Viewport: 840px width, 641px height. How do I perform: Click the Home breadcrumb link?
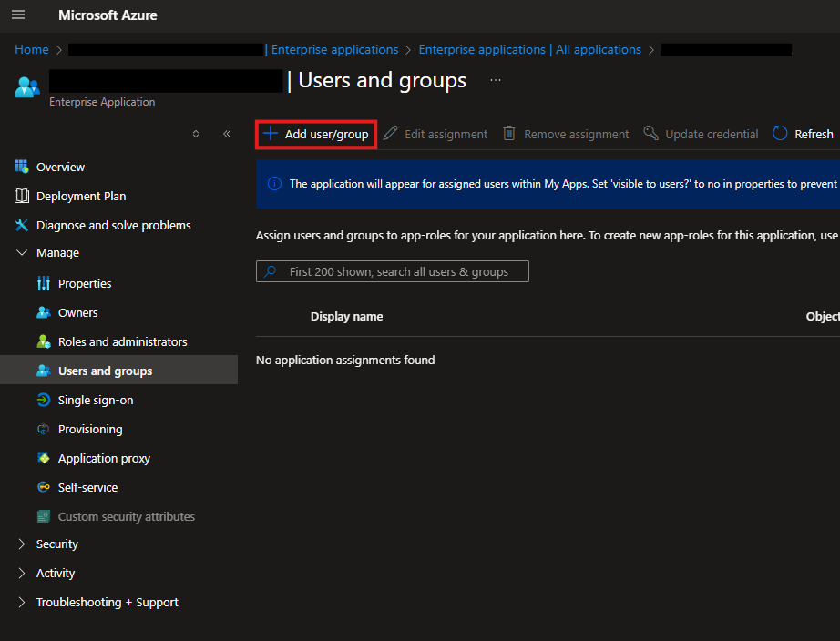[32, 49]
